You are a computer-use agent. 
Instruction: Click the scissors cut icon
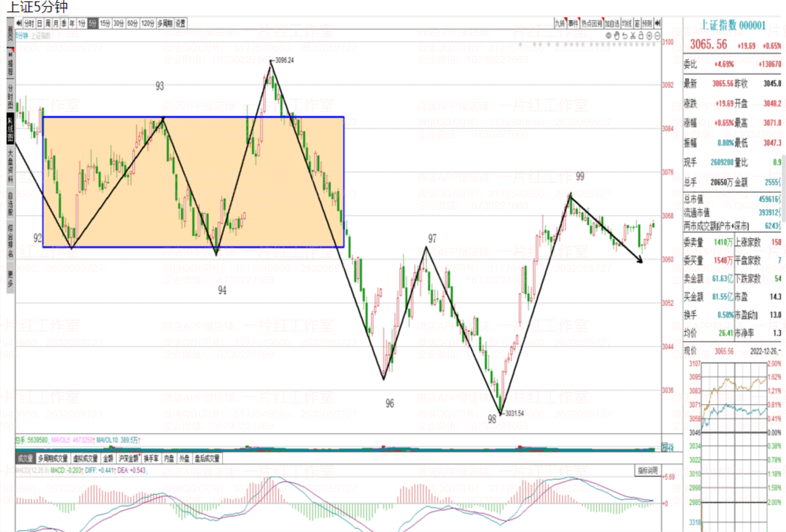tap(633, 36)
